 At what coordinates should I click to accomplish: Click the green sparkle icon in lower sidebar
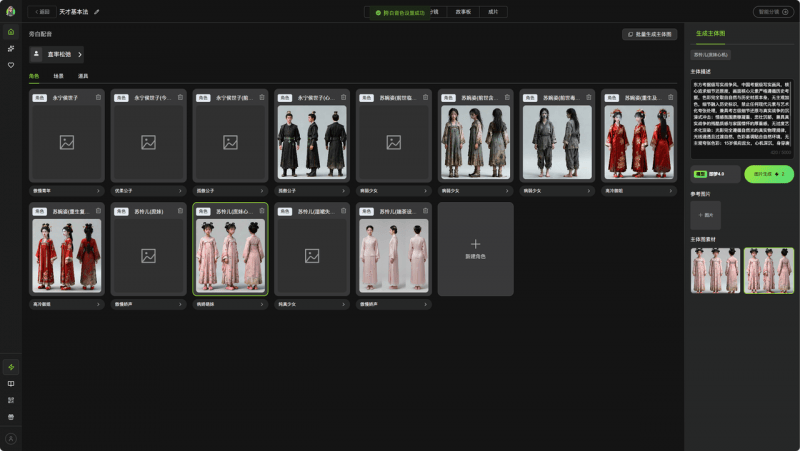11,367
